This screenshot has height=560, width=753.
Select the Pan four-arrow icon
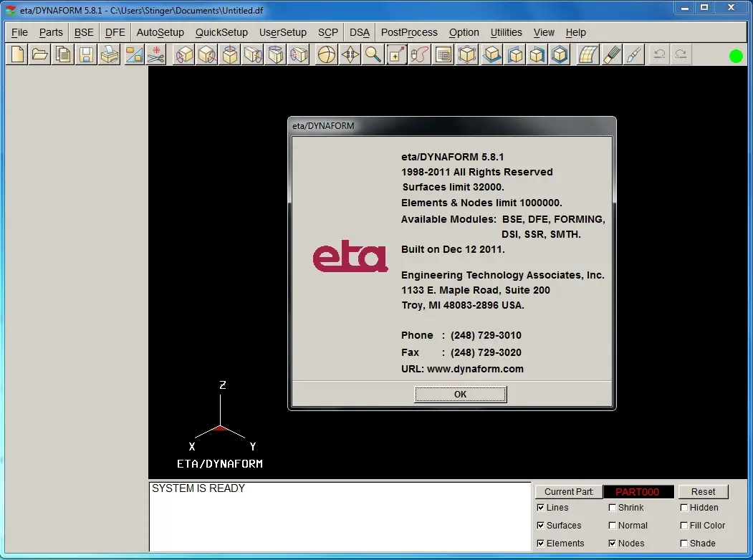click(x=350, y=54)
